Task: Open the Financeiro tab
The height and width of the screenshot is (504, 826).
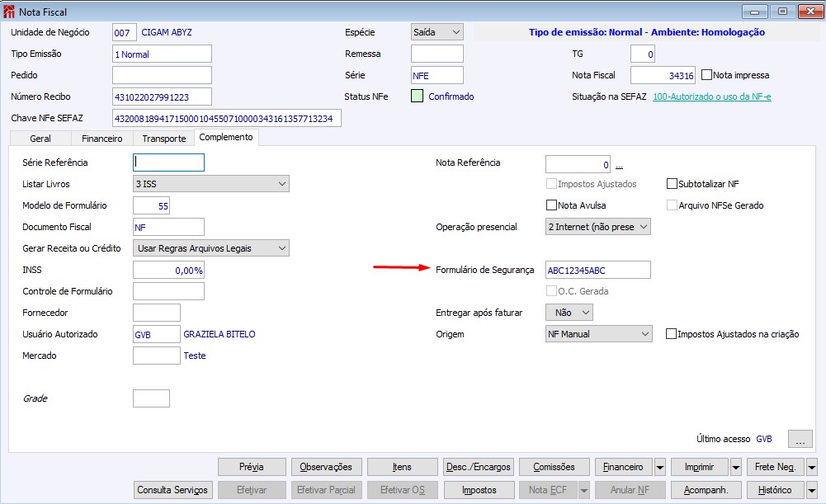Action: click(x=101, y=139)
